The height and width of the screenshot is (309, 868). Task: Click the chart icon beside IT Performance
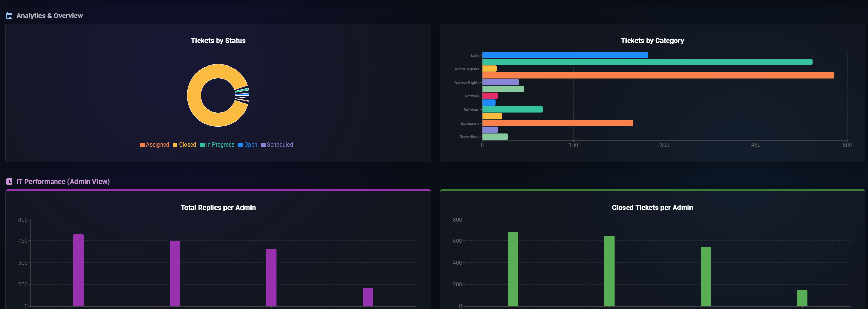point(9,182)
